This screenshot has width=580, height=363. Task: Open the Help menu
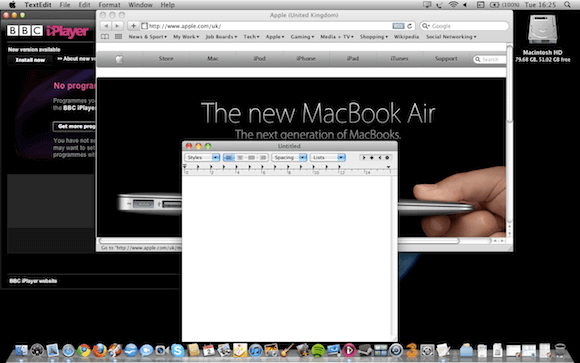pos(168,5)
